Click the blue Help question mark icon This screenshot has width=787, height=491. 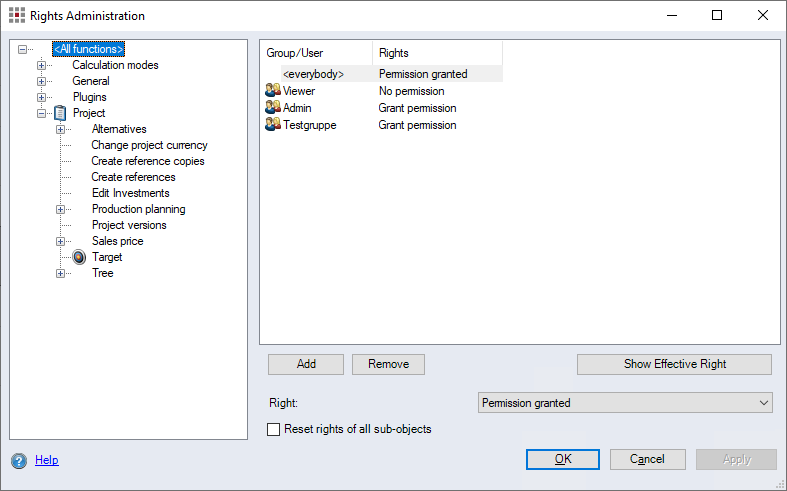(19, 460)
